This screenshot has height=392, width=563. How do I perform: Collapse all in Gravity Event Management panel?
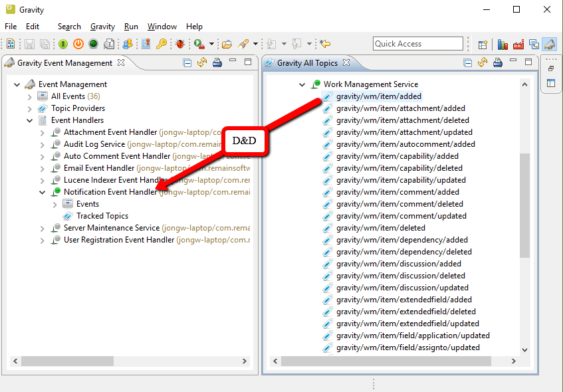pyautogui.click(x=187, y=63)
